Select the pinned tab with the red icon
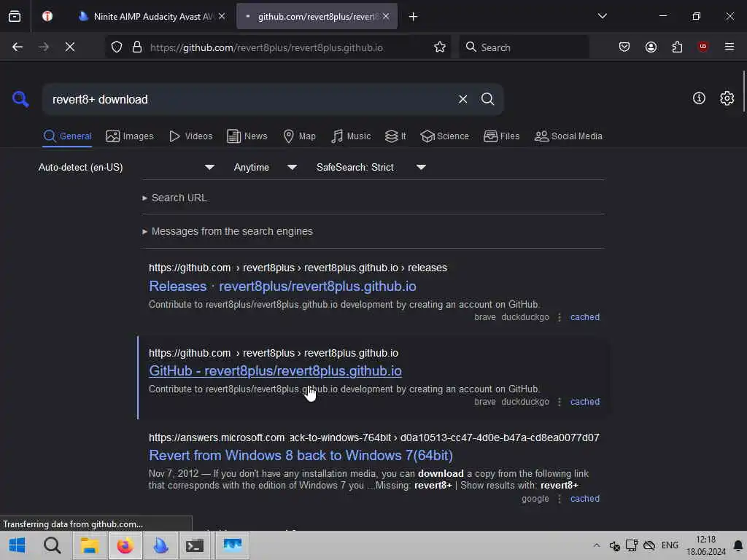 (47, 17)
